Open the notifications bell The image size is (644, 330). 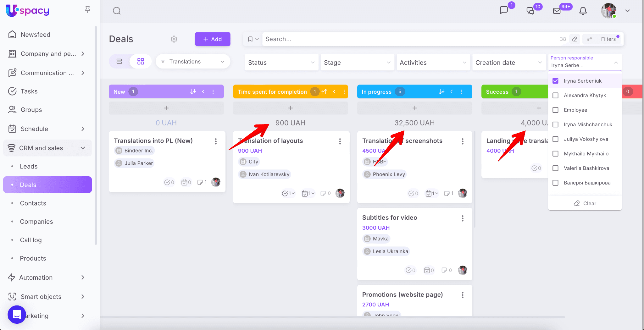tap(583, 11)
